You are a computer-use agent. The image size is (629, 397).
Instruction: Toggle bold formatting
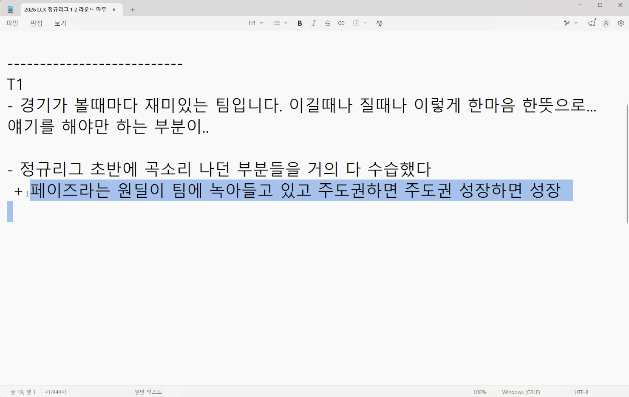click(x=300, y=23)
